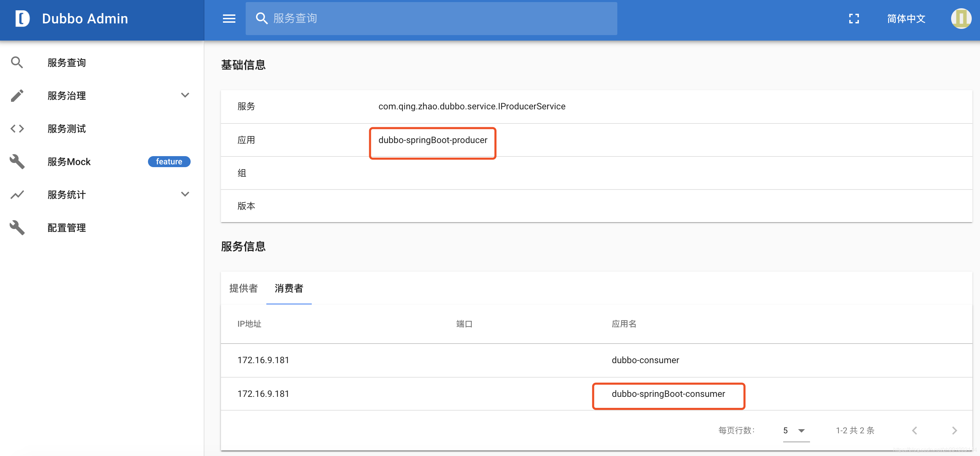Viewport: 980px width, 456px height.
Task: Click the magnifier icon beside 服务查询 in sidebar
Action: coord(17,62)
